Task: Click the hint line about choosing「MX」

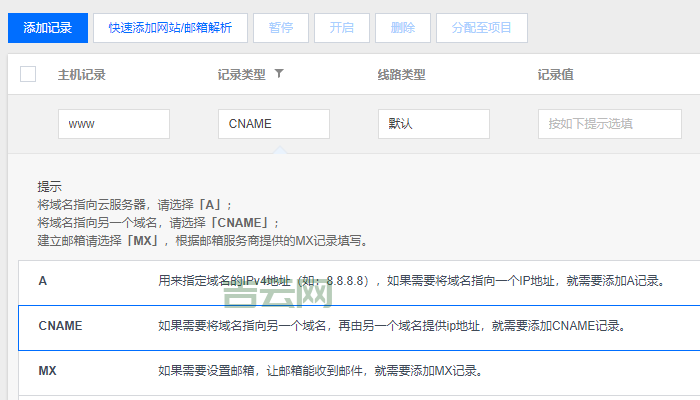Action: (x=203, y=241)
